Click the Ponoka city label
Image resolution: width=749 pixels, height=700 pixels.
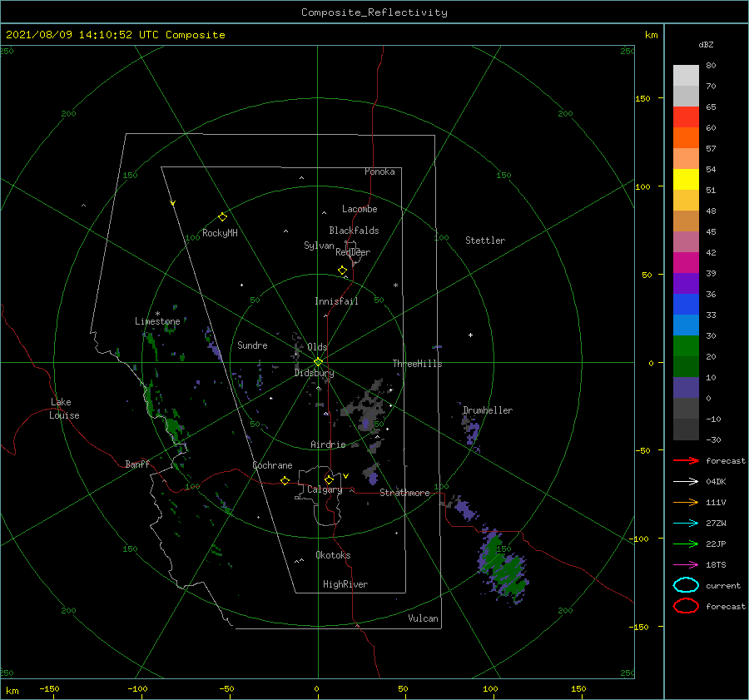point(379,171)
